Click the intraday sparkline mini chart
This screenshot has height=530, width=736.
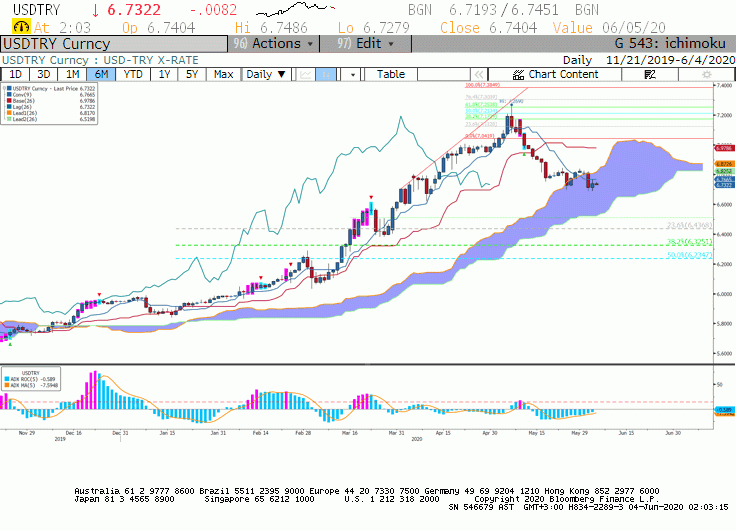click(x=296, y=8)
